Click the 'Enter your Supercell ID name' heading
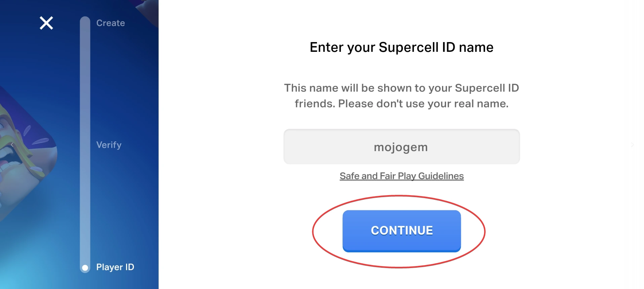 [x=401, y=47]
